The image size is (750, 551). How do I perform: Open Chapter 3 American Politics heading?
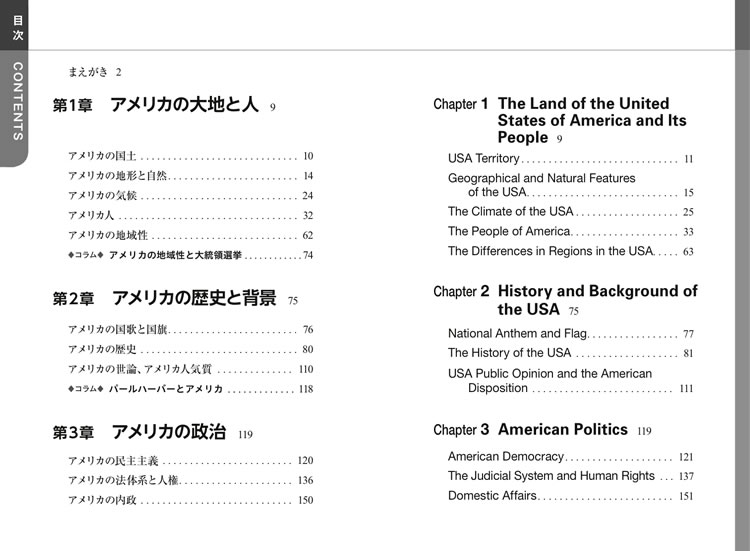click(542, 430)
